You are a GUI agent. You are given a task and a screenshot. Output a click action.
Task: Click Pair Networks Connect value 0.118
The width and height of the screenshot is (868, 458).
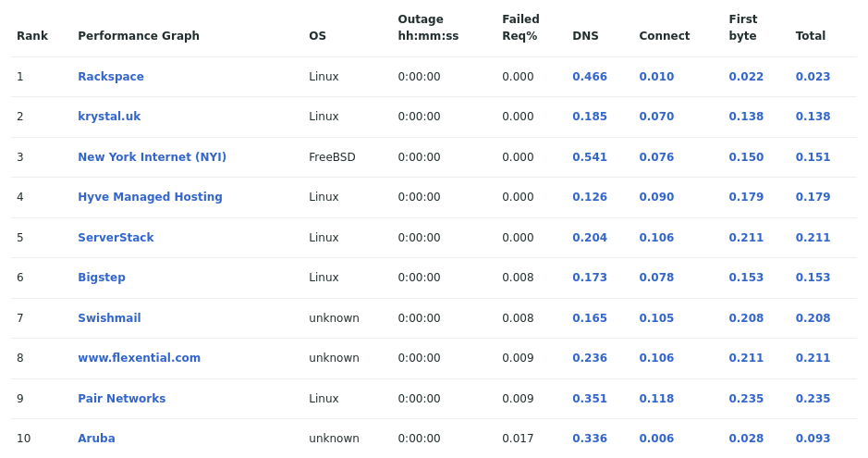(656, 398)
